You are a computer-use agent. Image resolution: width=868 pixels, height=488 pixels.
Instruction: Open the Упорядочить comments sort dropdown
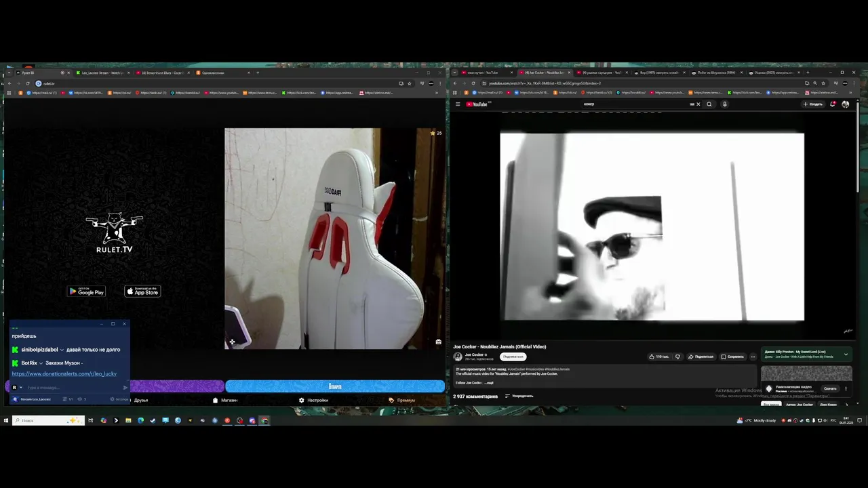[519, 396]
